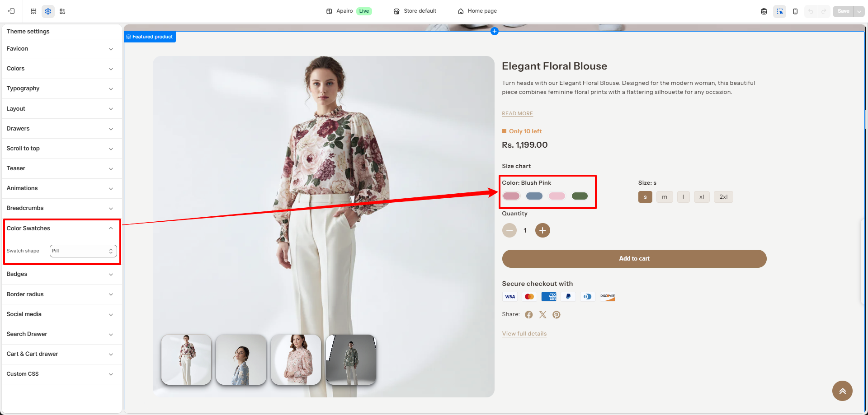Share product on Facebook icon
Viewport: 868px width, 415px height.
pyautogui.click(x=529, y=315)
